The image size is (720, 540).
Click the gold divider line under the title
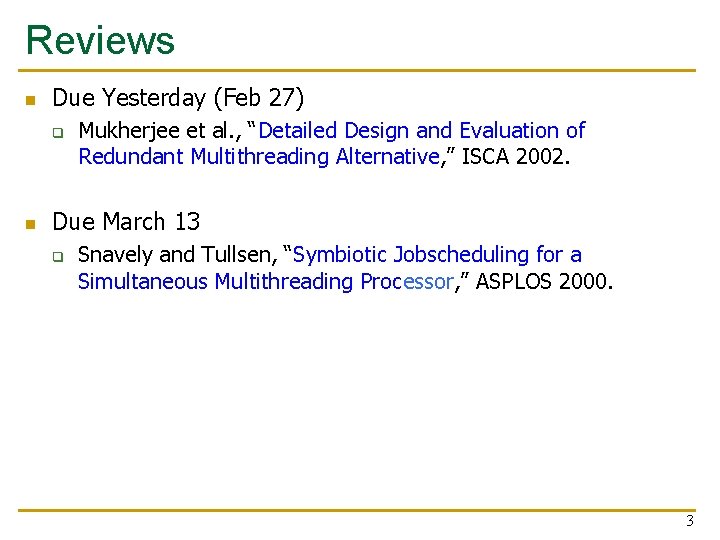[x=357, y=70]
